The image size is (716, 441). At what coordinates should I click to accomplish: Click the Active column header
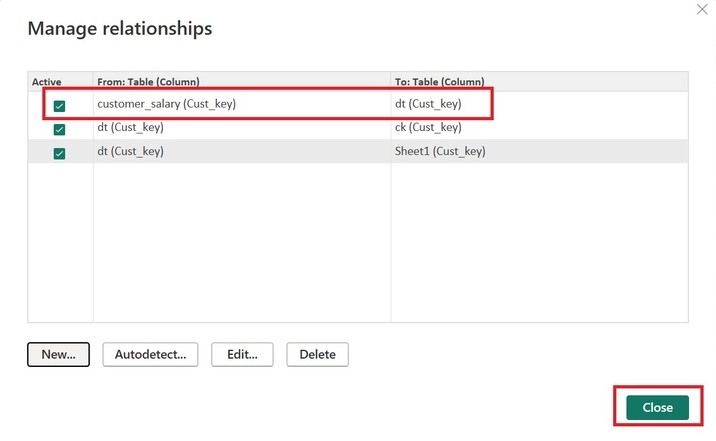pyautogui.click(x=46, y=81)
